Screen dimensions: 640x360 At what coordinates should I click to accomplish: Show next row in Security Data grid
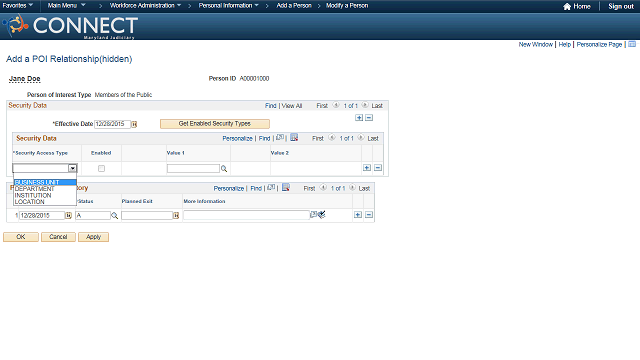(x=361, y=138)
